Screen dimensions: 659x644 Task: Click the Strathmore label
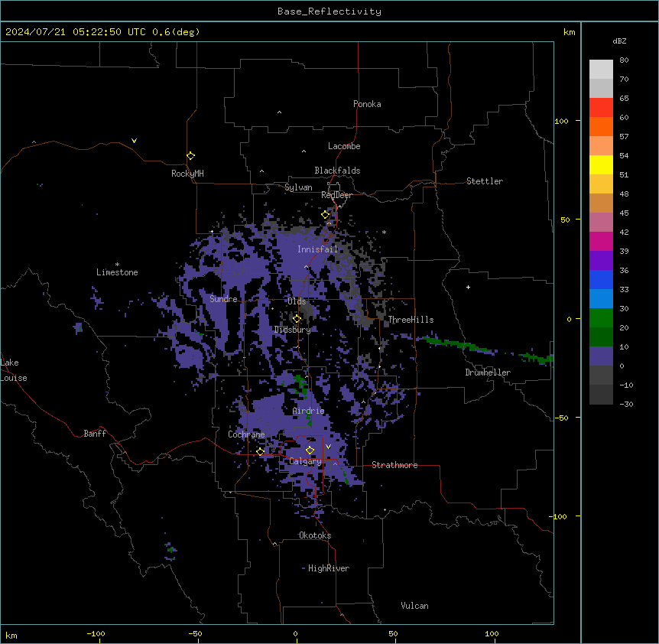tap(394, 465)
